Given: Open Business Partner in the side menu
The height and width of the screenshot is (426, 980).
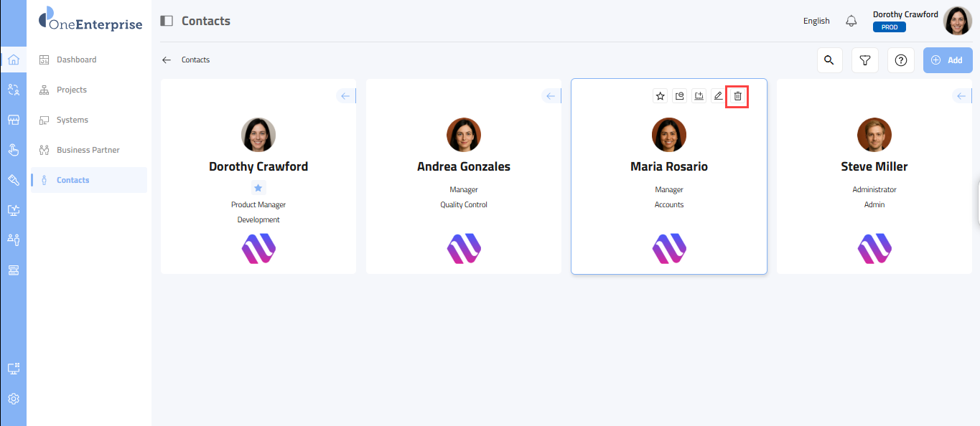Looking at the screenshot, I should tap(88, 150).
